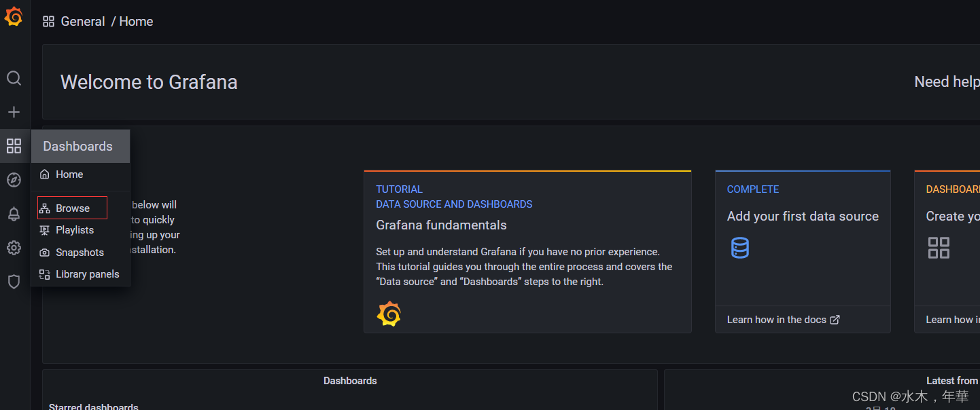Open the Server Admin shield icon

coord(14,282)
